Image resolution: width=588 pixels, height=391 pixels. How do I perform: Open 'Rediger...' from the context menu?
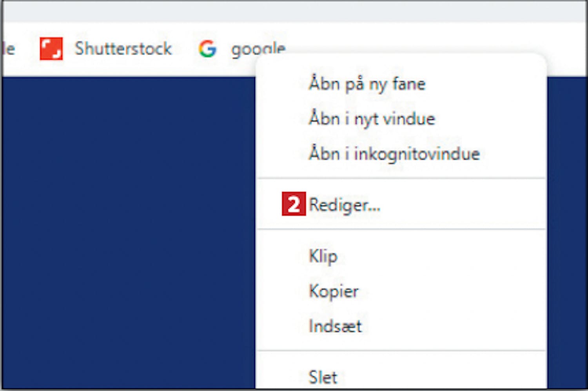345,205
